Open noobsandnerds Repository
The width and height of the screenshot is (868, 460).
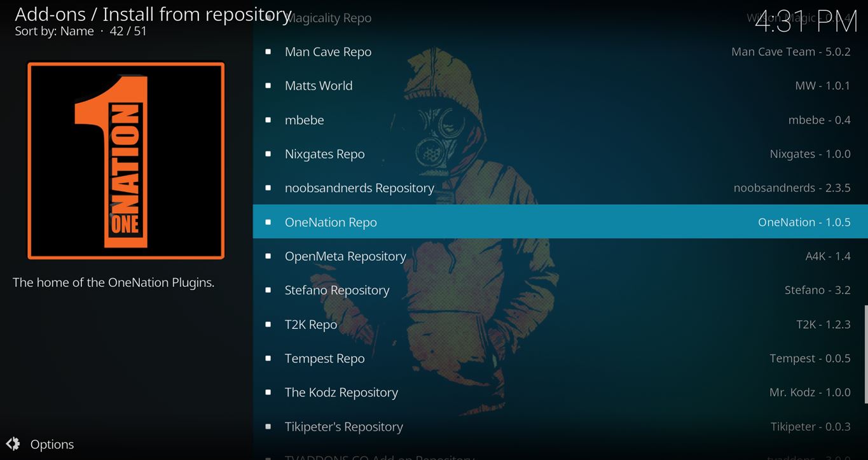pyautogui.click(x=359, y=188)
